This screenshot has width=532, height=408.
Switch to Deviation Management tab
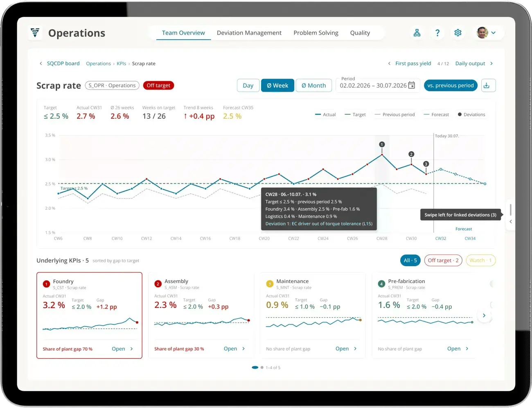click(249, 33)
